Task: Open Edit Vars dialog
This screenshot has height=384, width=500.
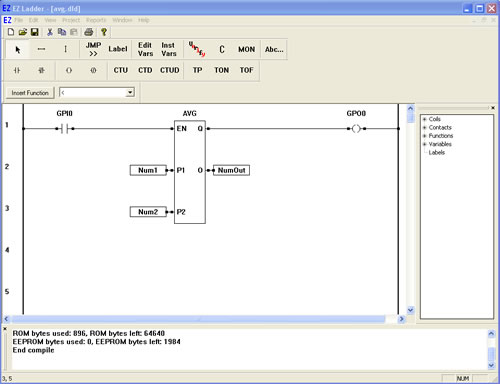Action: click(x=145, y=49)
